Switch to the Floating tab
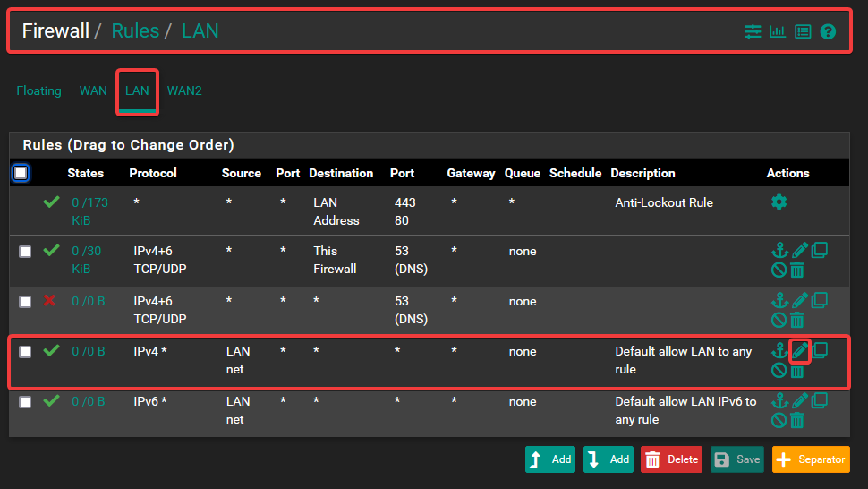This screenshot has height=489, width=868. pos(38,90)
